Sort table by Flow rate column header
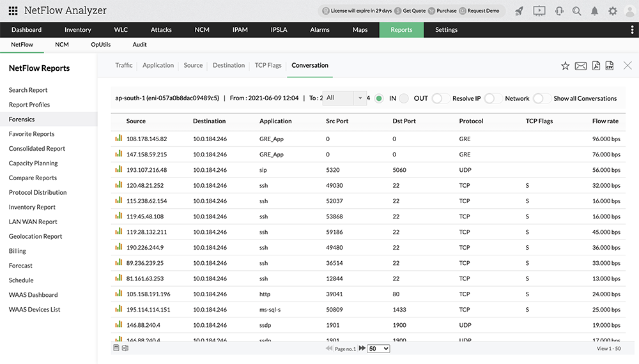Screen dimensions: 639x364 (x=605, y=121)
